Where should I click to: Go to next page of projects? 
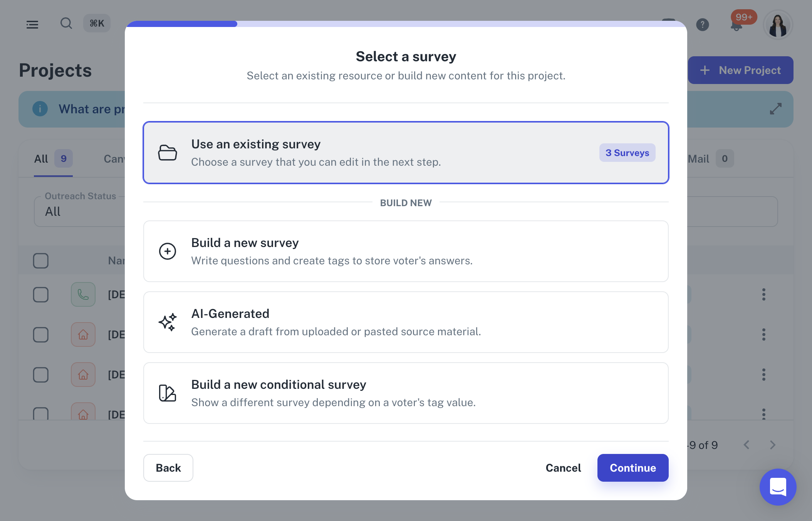773,445
